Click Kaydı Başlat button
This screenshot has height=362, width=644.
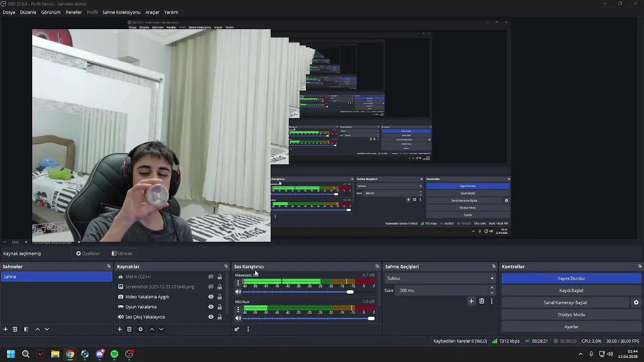tap(571, 291)
